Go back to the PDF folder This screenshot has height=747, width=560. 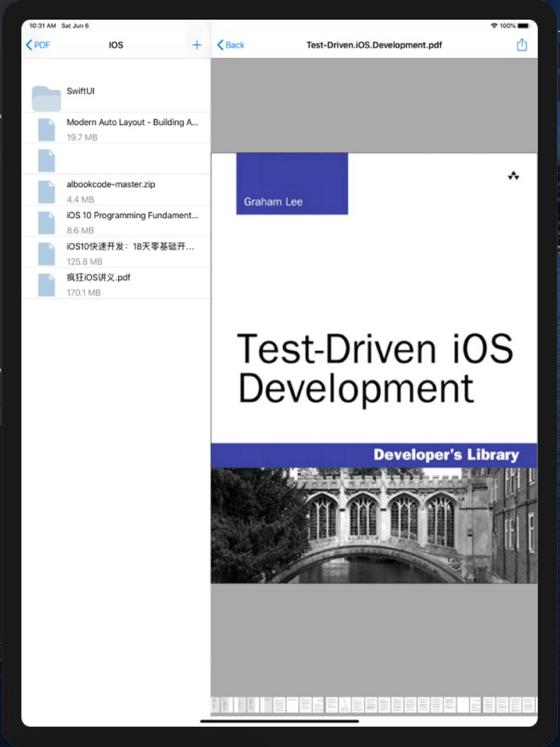pyautogui.click(x=38, y=45)
